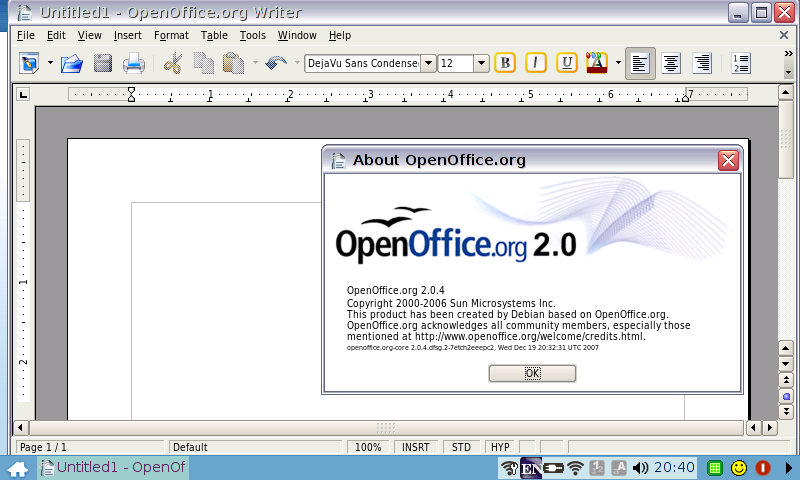
Task: Click the wireless settings wrench tray icon
Action: 509,468
